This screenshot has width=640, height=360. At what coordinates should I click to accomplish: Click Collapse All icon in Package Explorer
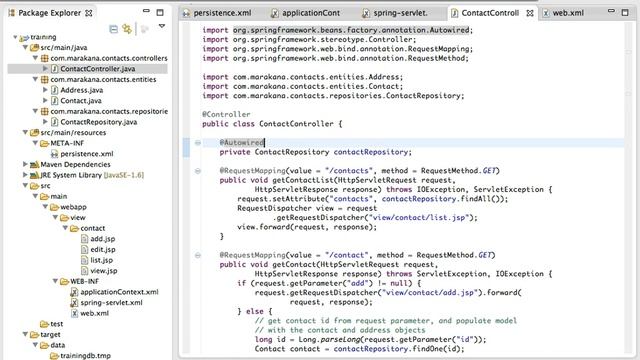[x=113, y=29]
